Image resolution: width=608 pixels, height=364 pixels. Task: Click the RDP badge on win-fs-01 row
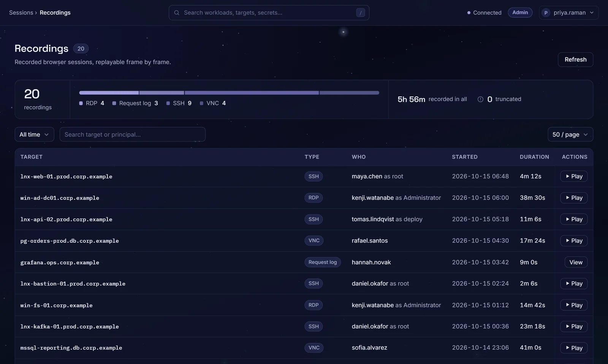(x=313, y=305)
